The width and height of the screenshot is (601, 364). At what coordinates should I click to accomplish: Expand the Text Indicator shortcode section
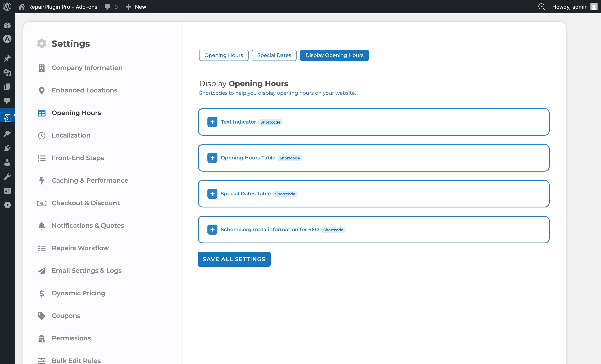click(x=212, y=122)
